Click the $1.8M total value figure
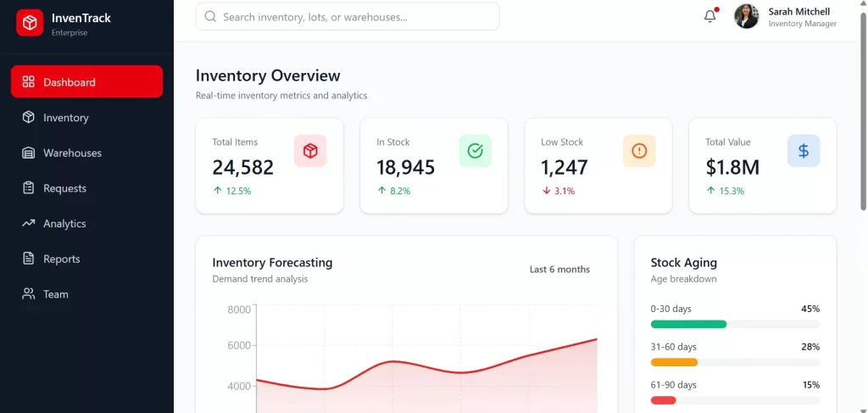868x413 pixels. [x=732, y=166]
